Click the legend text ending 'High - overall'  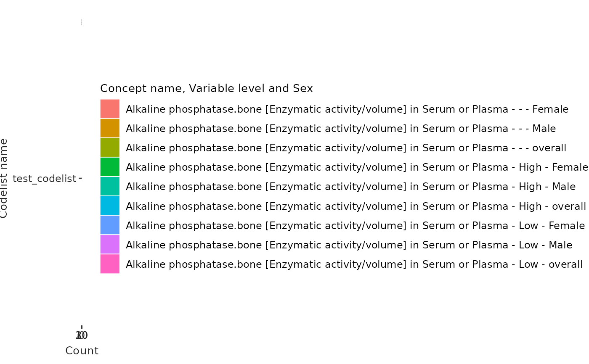(356, 206)
